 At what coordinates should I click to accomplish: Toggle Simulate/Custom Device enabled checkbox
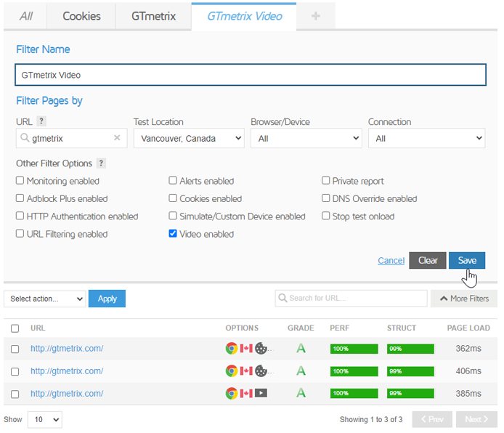[173, 215]
